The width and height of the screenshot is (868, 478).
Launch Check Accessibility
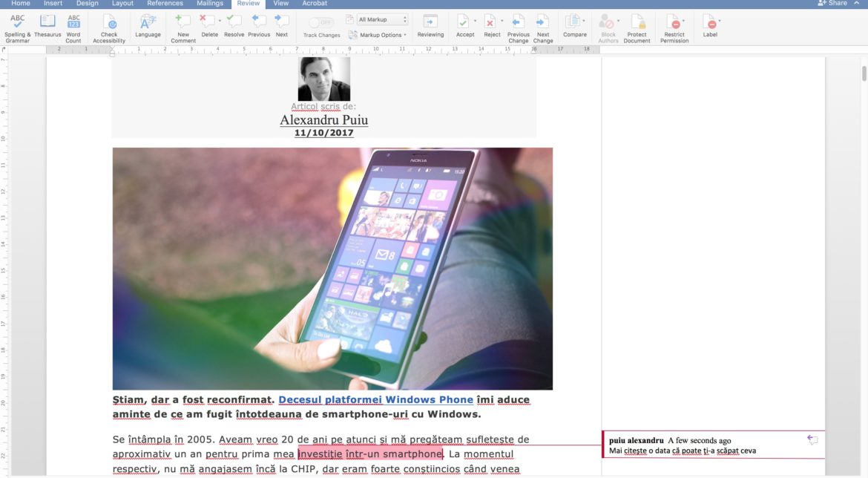tap(109, 29)
